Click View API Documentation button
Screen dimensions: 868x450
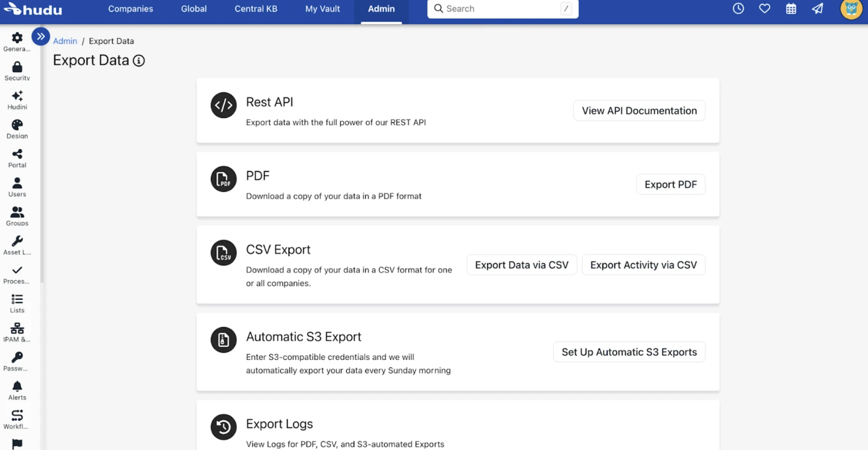(639, 111)
